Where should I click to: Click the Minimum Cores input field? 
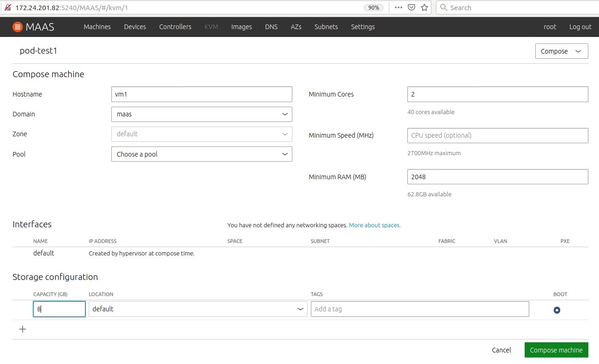click(498, 94)
